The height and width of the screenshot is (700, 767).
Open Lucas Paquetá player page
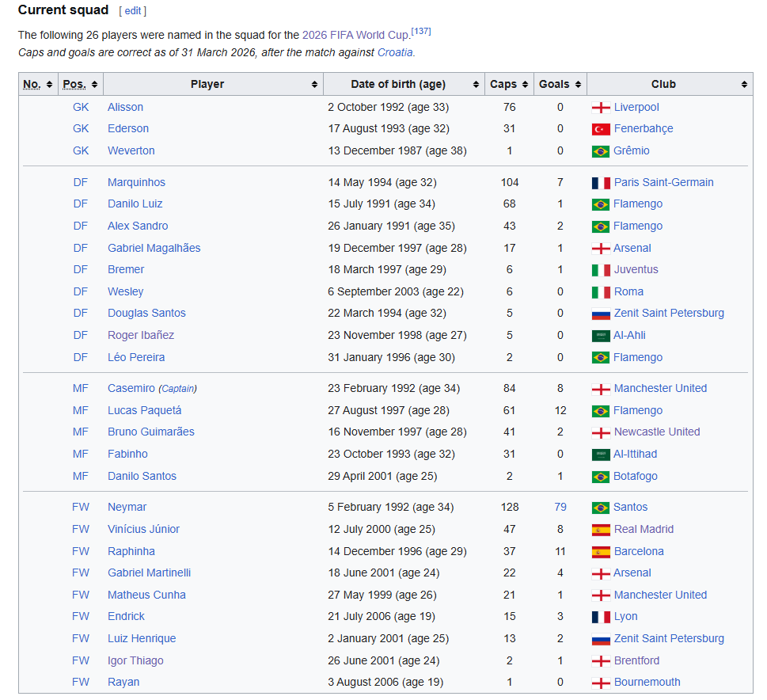(x=144, y=411)
